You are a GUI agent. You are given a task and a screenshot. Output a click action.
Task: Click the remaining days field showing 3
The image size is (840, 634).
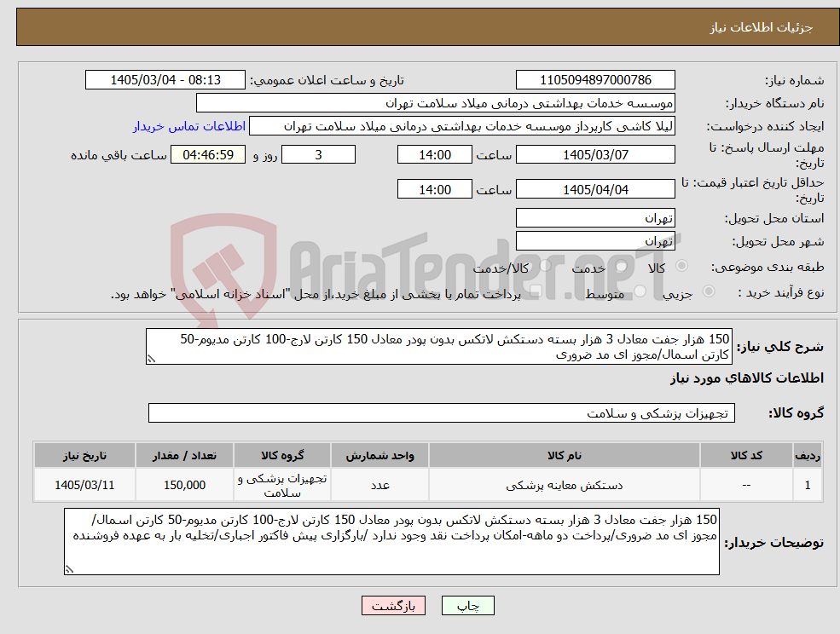[x=318, y=155]
